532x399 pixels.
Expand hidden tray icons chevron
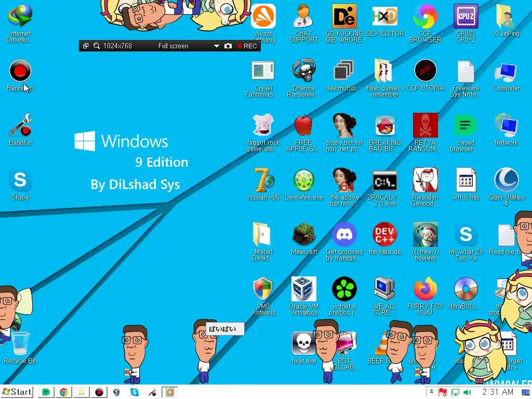pos(431,392)
